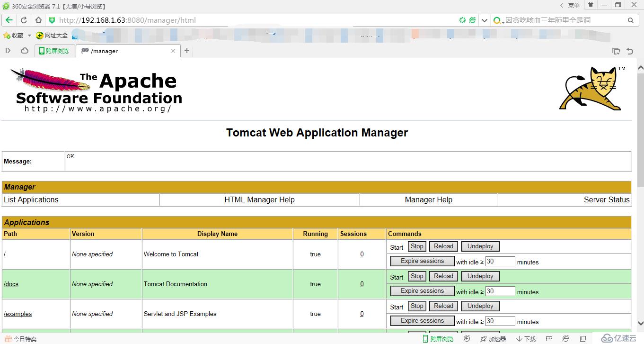The width and height of the screenshot is (644, 344).
Task: Click the green aperture icon in address bar
Action: 462,20
